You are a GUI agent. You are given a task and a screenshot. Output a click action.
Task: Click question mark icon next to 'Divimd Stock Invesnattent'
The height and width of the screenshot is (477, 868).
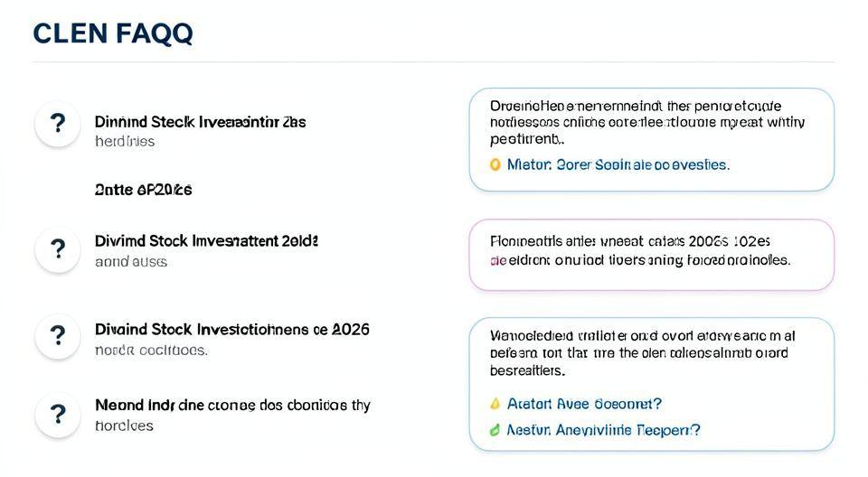58,250
